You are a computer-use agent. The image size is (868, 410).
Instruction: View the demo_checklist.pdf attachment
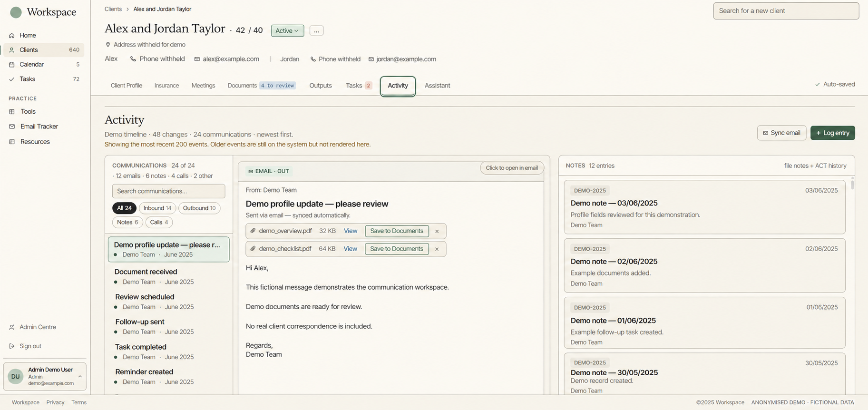click(351, 249)
